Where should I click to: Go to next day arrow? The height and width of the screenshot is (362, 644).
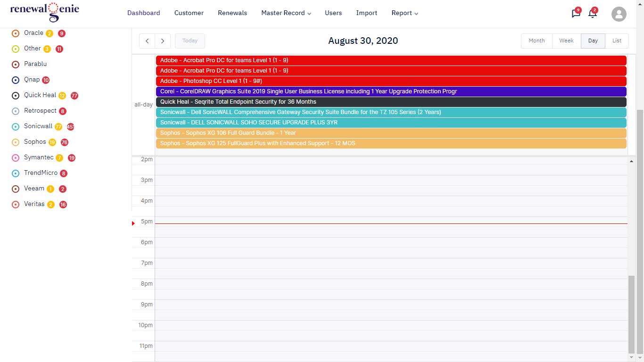point(163,41)
